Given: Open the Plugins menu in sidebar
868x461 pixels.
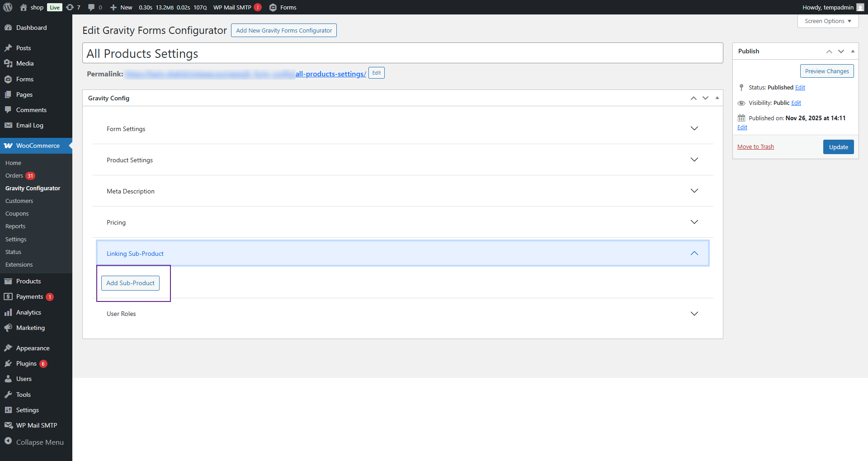Looking at the screenshot, I should [26, 363].
